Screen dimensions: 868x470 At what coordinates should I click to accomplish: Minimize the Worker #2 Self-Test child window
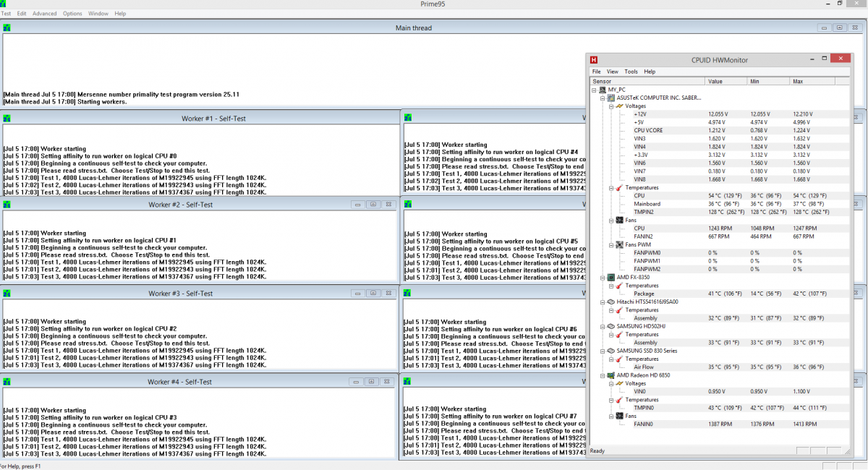pos(358,205)
